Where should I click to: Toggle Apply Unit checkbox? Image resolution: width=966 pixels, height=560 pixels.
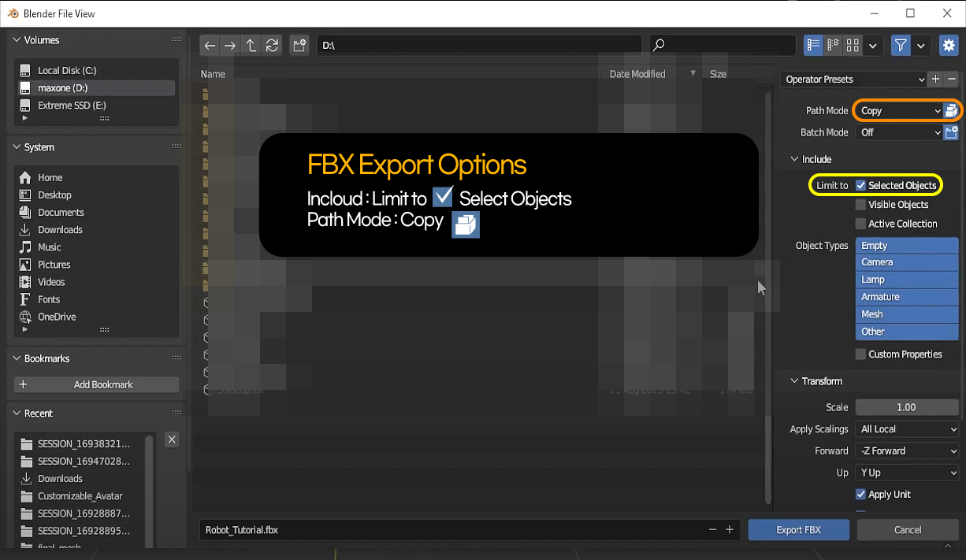click(860, 495)
